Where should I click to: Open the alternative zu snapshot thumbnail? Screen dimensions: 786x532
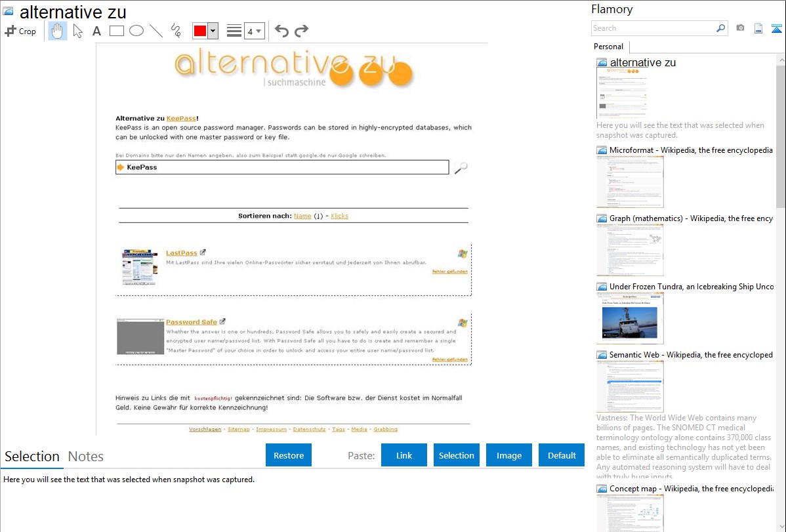[623, 92]
